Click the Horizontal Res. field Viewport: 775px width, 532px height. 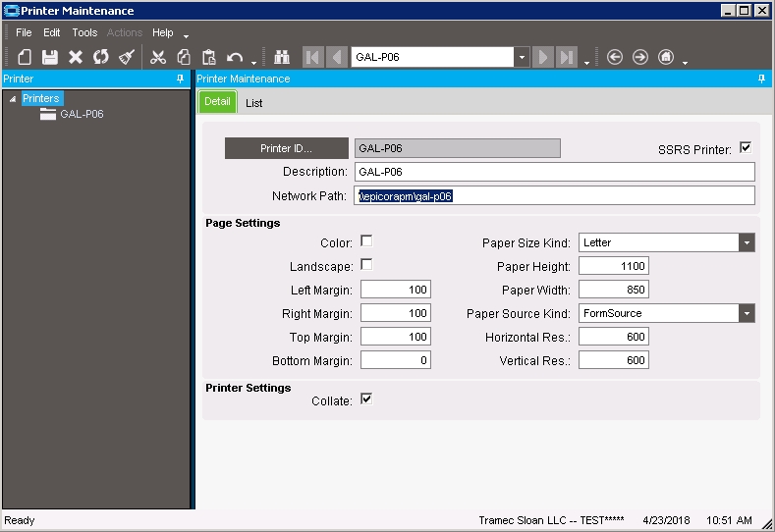coord(613,337)
